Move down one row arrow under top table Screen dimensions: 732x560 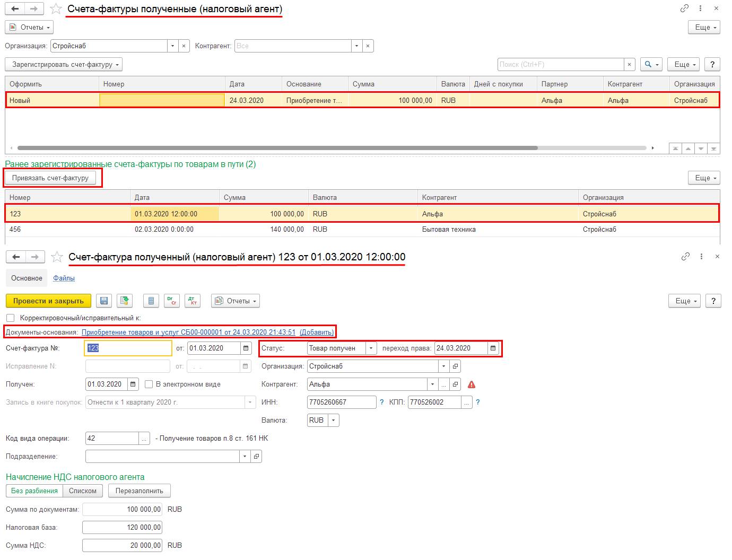[x=701, y=149]
